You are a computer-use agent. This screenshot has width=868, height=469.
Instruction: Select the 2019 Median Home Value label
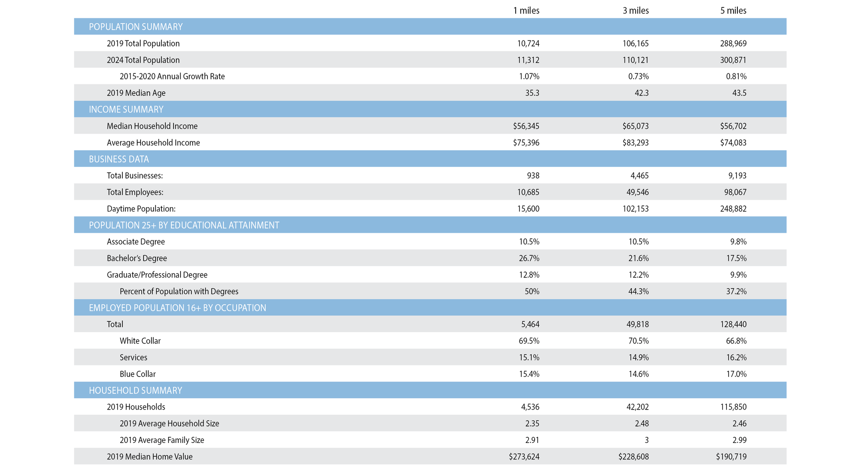pyautogui.click(x=149, y=456)
